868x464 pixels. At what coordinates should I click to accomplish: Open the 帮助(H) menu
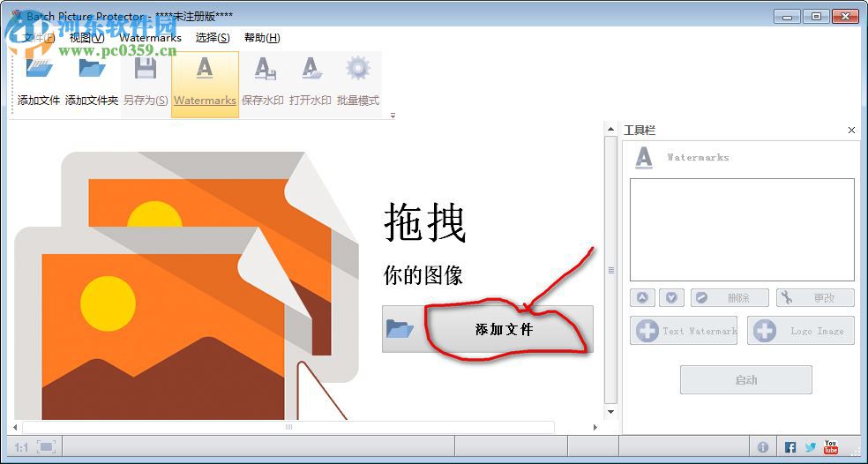pos(262,38)
